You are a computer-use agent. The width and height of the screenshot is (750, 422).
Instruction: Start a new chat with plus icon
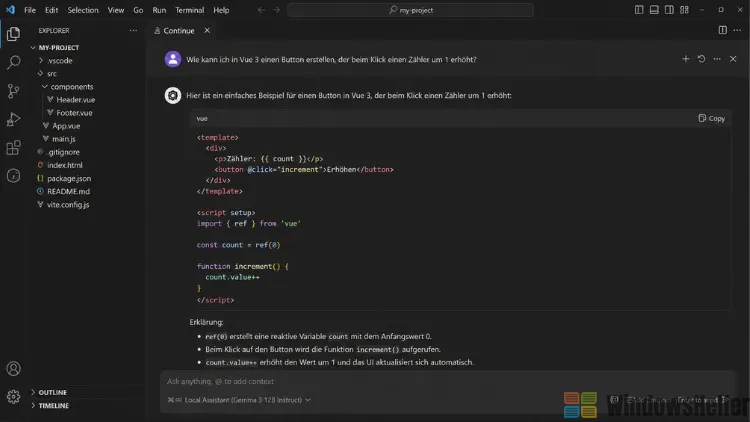click(685, 59)
